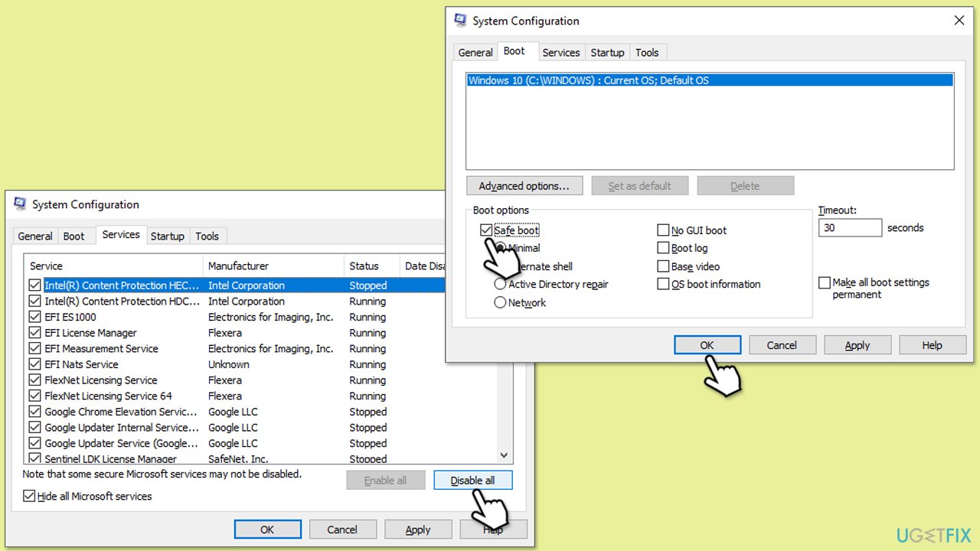Open Tools tab in Boot window
Image resolution: width=980 pixels, height=551 pixels.
tap(647, 53)
